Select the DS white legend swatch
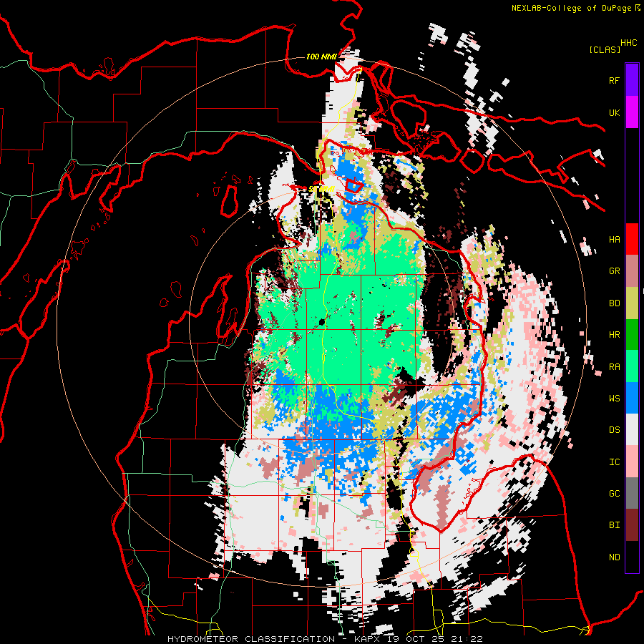 632,429
